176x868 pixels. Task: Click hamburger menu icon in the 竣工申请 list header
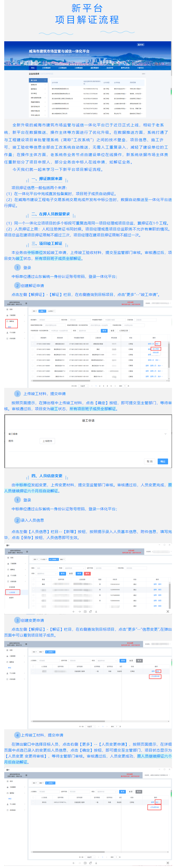(26, 303)
